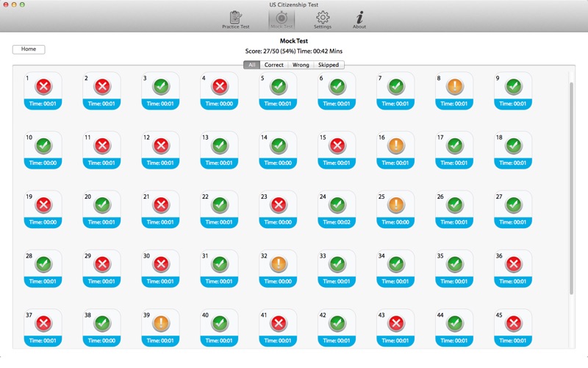Open question 23 red cross icon
Screen dimensions: 588x368
279,205
